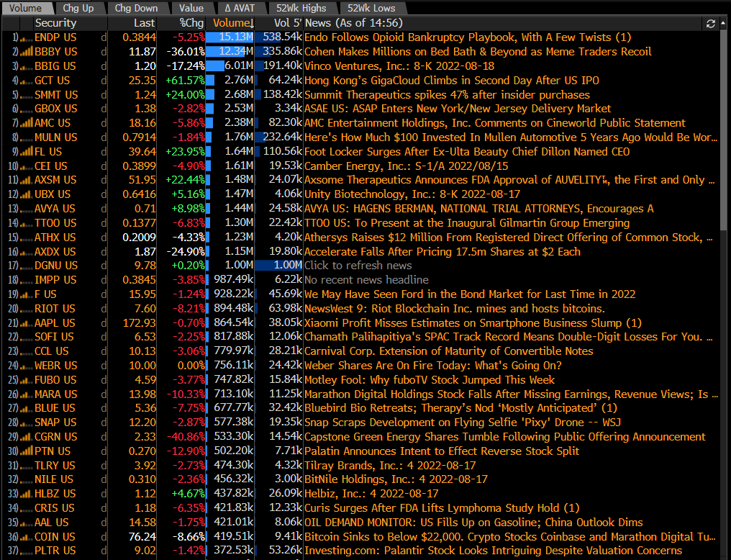The height and width of the screenshot is (560, 731).
Task: Refresh the news column with the refresh icon
Action: pos(710,23)
